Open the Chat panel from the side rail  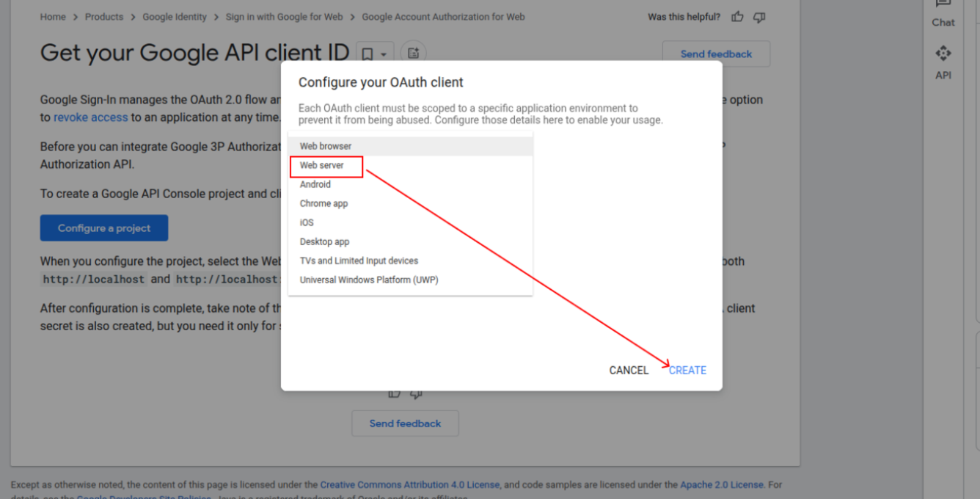[943, 14]
